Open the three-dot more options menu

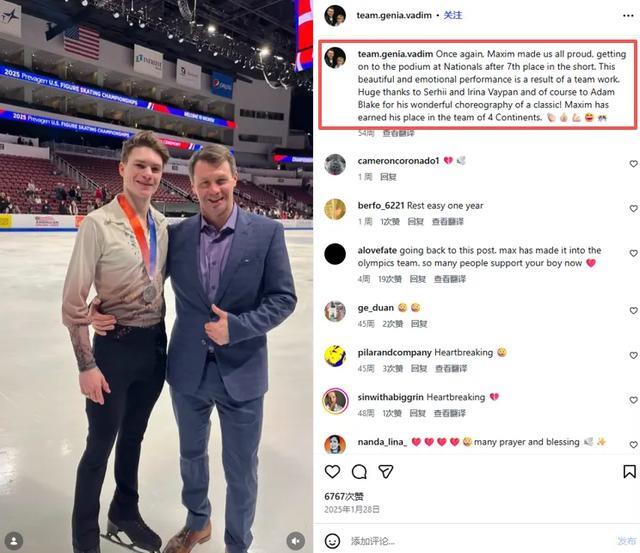[628, 16]
